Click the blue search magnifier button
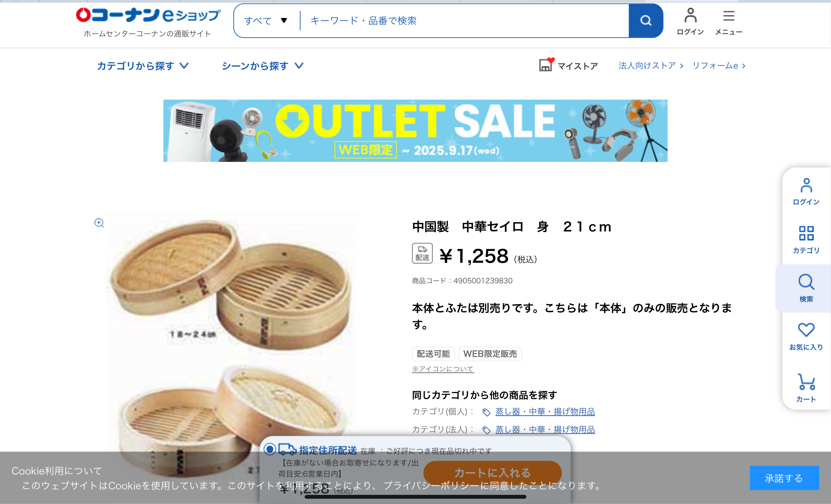The height and width of the screenshot is (504, 831). pyautogui.click(x=645, y=21)
